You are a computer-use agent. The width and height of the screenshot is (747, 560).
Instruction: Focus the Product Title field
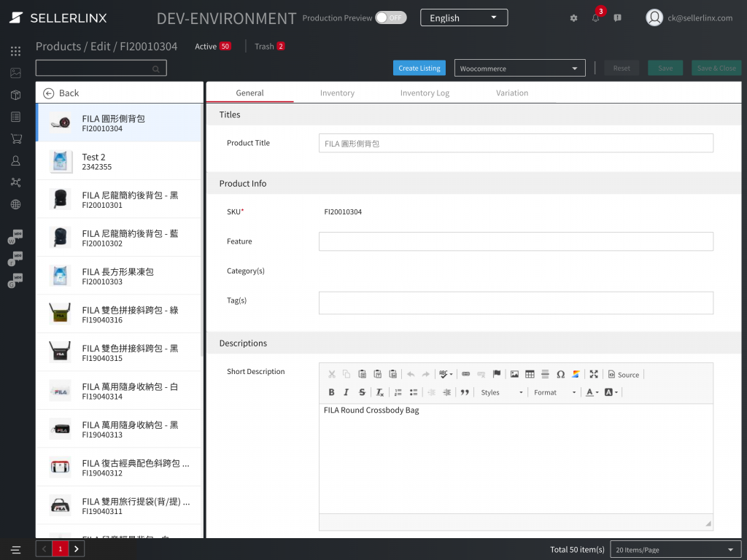[x=516, y=144]
